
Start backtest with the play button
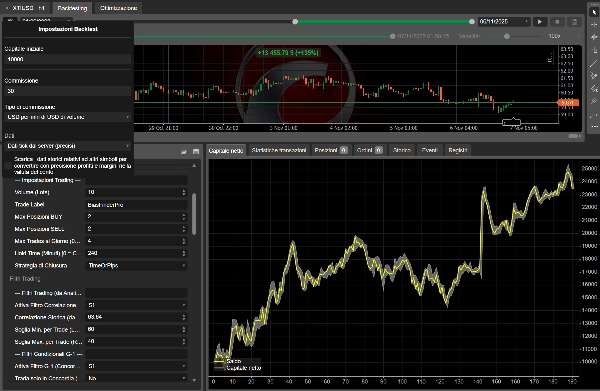540,22
